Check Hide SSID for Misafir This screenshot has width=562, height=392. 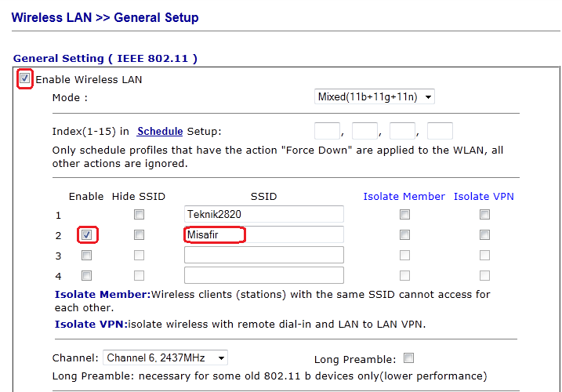(x=139, y=235)
